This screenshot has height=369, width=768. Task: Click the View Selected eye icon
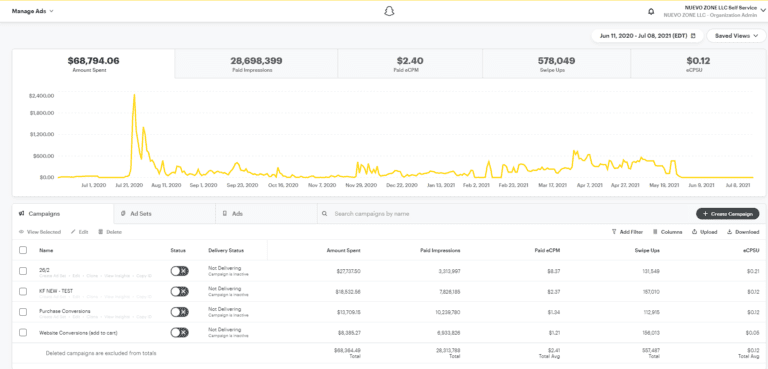(x=22, y=232)
